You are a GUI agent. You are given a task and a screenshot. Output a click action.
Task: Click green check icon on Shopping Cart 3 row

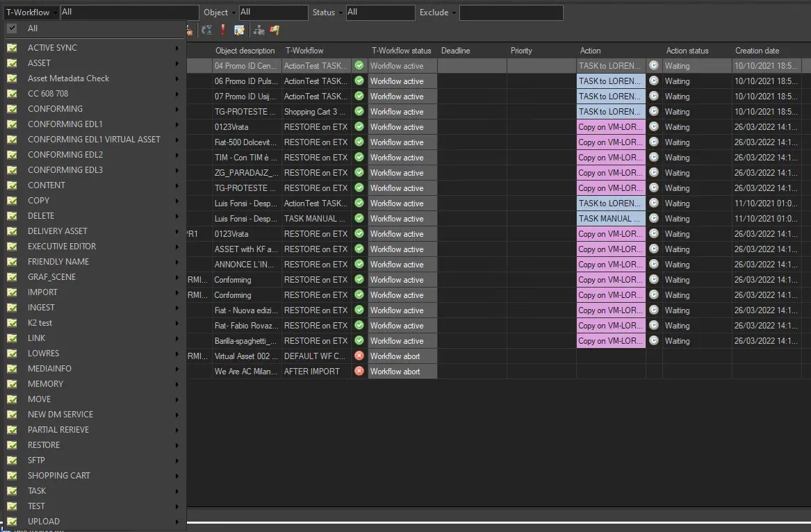pos(359,111)
